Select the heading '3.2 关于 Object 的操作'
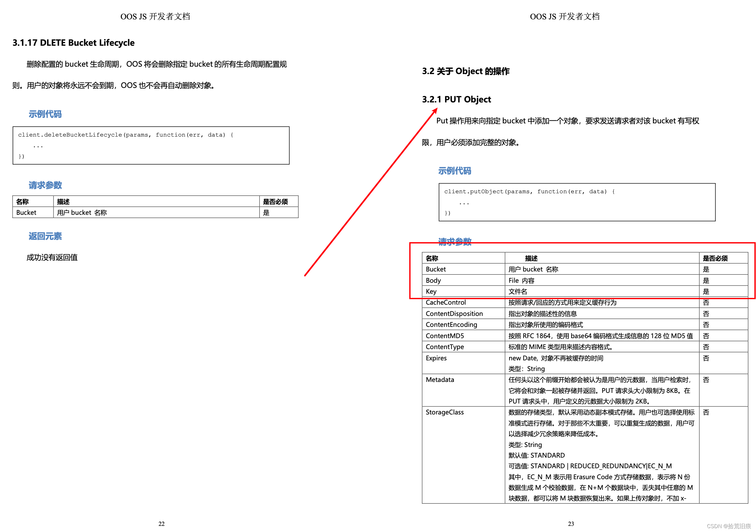756x532 pixels. pyautogui.click(x=466, y=71)
